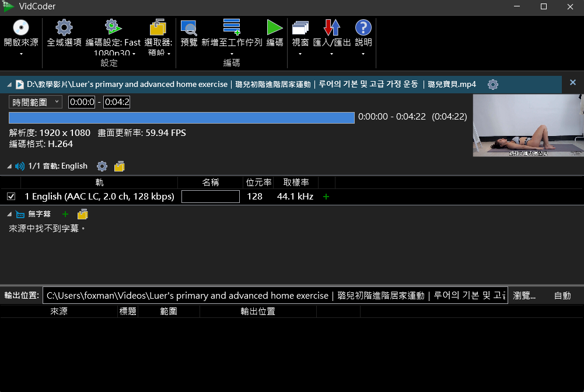This screenshot has width=584, height=392.
Task: Click the picker preset folder icon
Action: click(158, 27)
